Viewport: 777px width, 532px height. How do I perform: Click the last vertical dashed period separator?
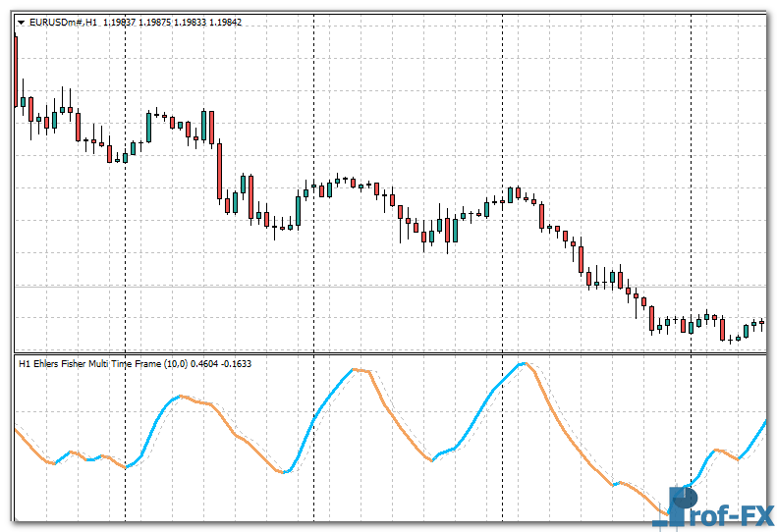(692, 245)
